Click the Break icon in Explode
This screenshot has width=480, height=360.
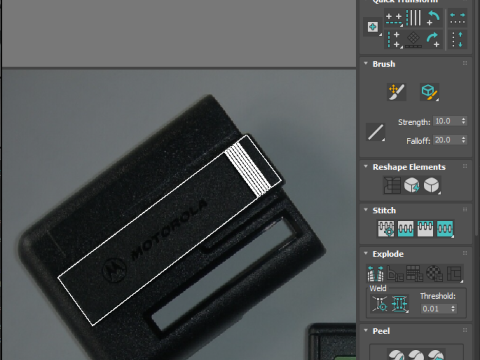(x=375, y=274)
